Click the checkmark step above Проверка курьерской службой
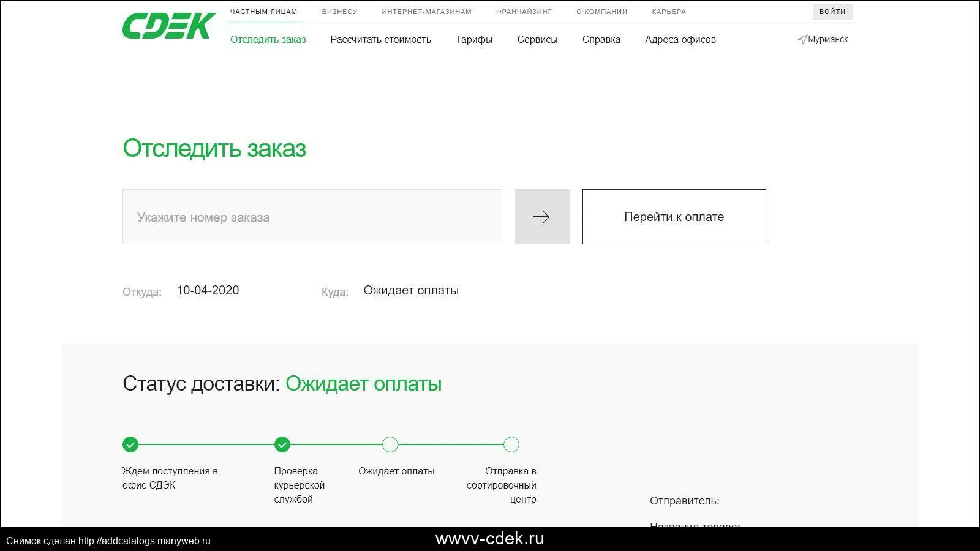This screenshot has width=980, height=551. pyautogui.click(x=282, y=444)
